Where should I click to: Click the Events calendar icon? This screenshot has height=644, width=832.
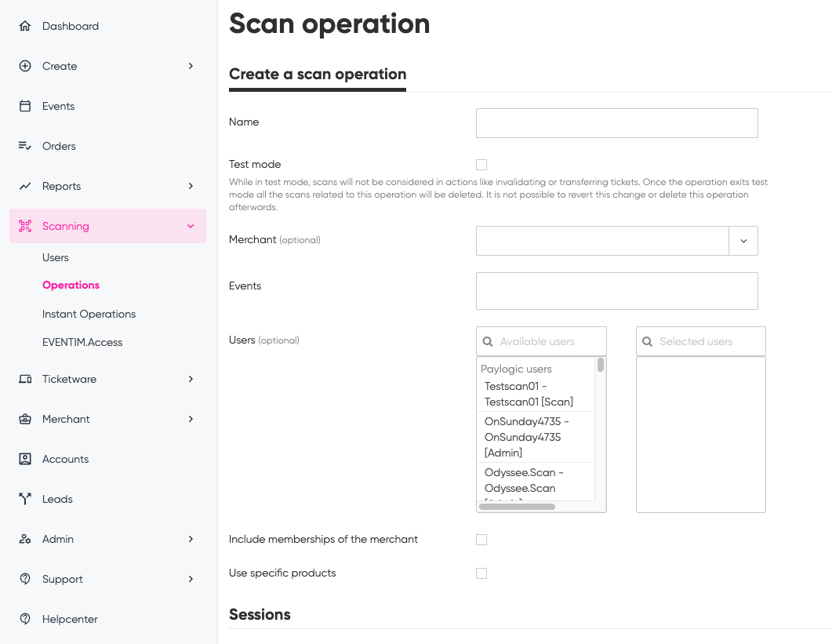[x=25, y=106]
